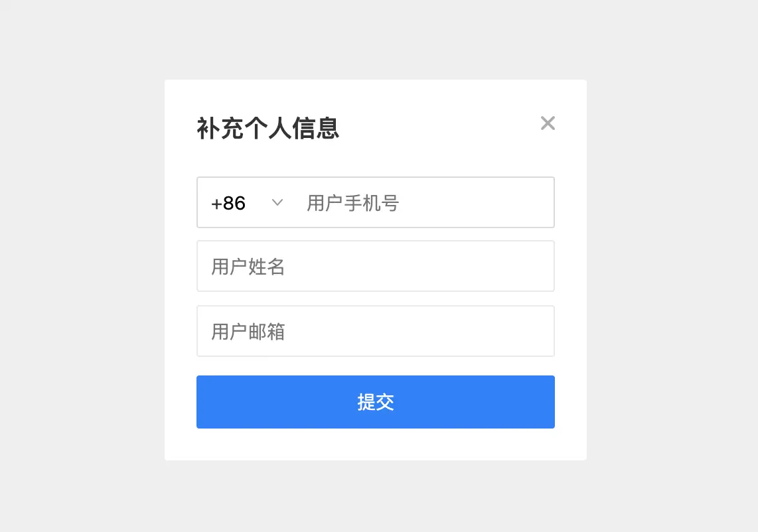Click the 用户邮箱 placeholder text
The height and width of the screenshot is (532, 758).
tap(248, 332)
